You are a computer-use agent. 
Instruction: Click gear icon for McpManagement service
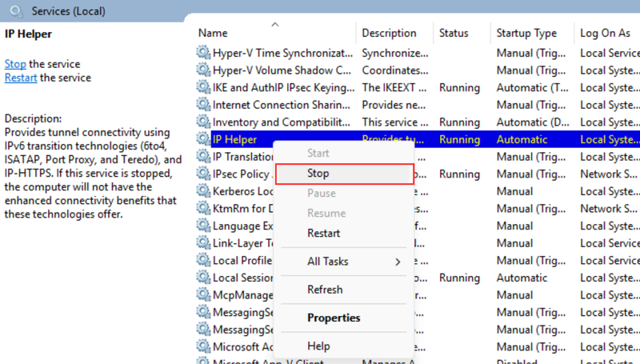203,294
